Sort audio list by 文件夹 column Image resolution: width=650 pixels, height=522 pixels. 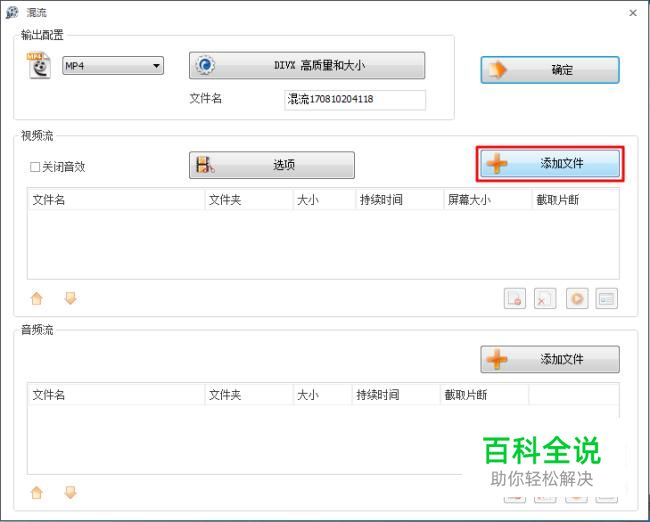[x=249, y=394]
